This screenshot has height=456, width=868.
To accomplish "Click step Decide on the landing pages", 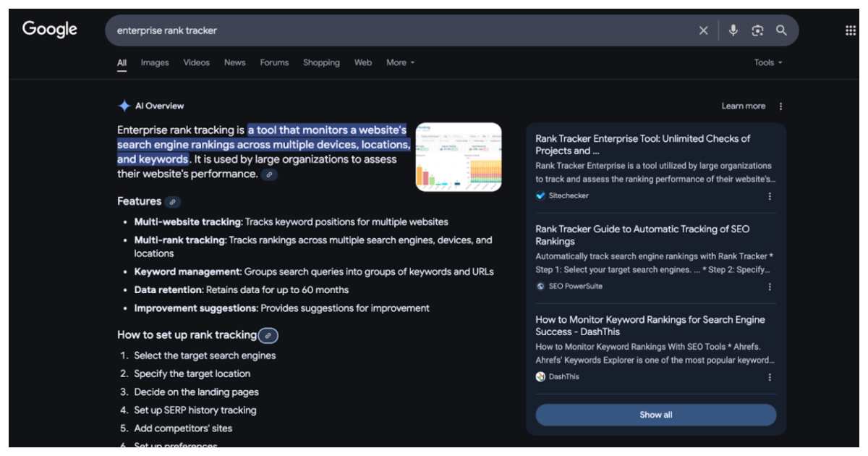I will [196, 392].
